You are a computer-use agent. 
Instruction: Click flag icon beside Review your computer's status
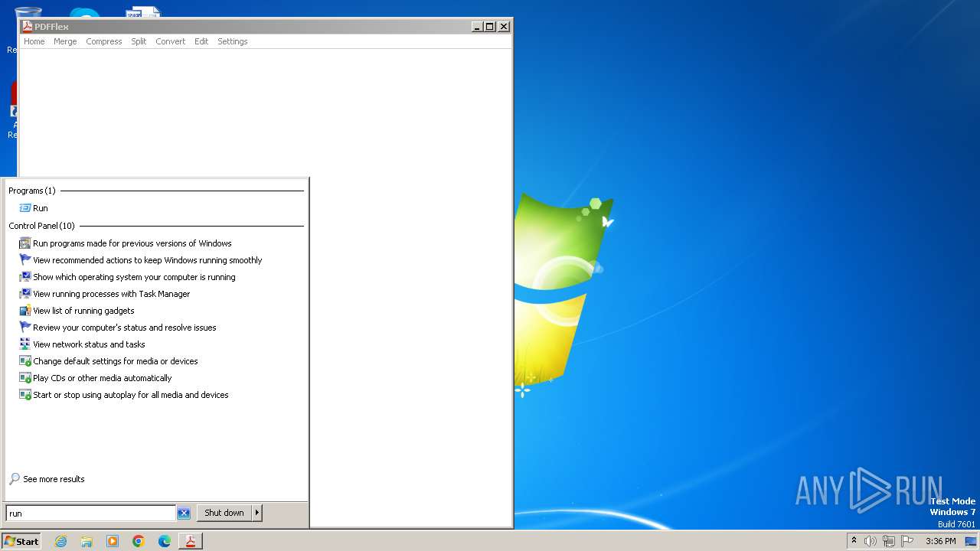(x=24, y=328)
